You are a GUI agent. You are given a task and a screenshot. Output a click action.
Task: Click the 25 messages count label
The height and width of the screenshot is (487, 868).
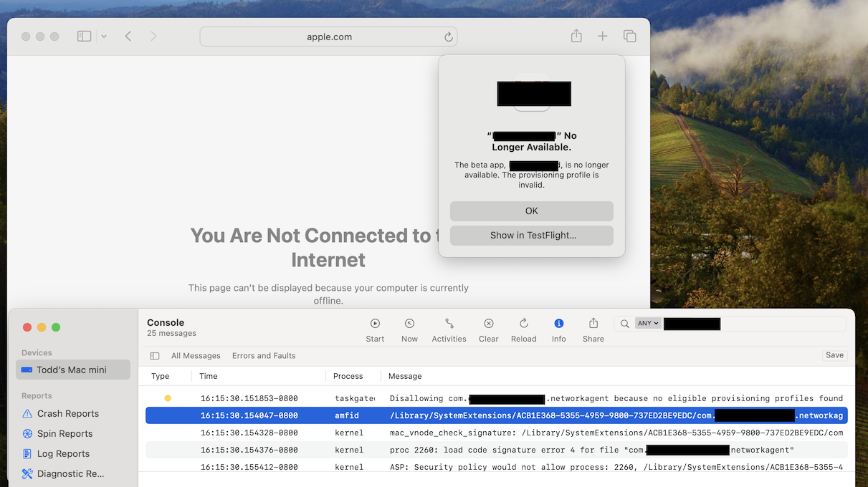pyautogui.click(x=171, y=334)
